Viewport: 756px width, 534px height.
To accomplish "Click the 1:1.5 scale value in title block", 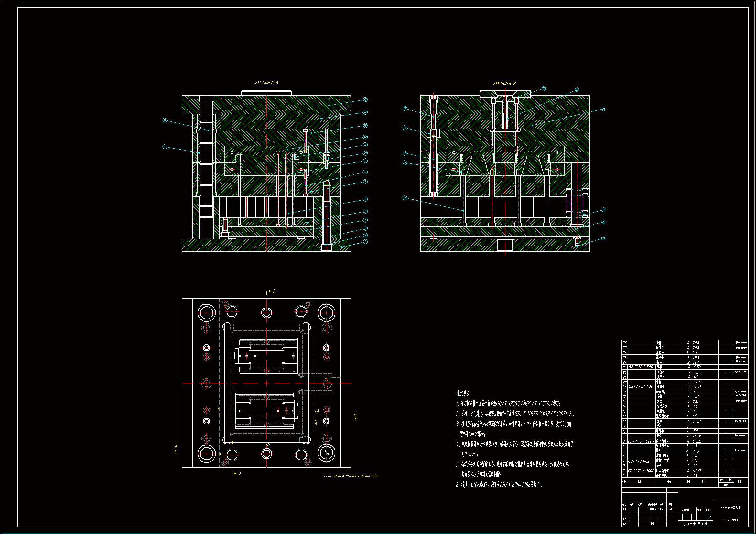I will coord(708,517).
